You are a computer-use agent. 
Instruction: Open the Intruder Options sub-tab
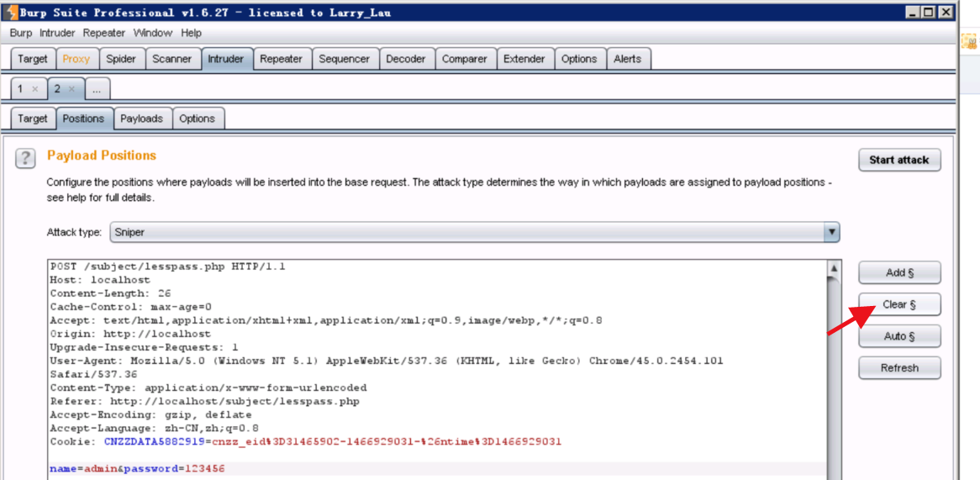click(197, 119)
